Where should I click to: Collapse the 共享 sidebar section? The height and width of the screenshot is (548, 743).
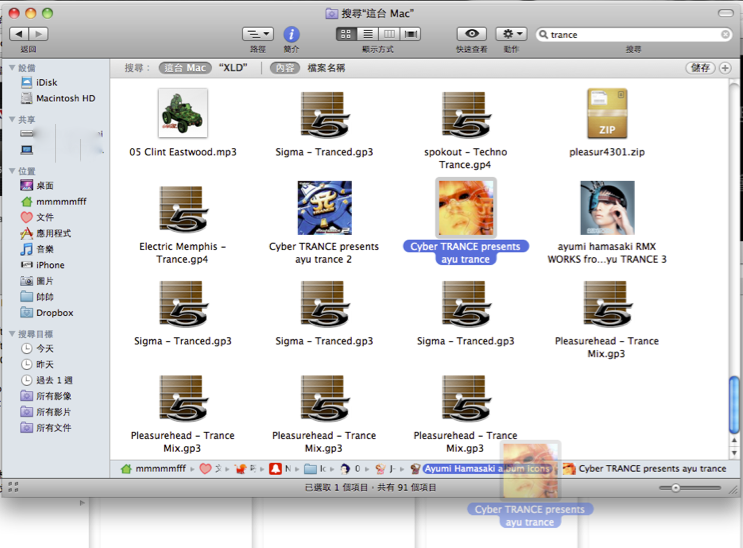[12, 119]
